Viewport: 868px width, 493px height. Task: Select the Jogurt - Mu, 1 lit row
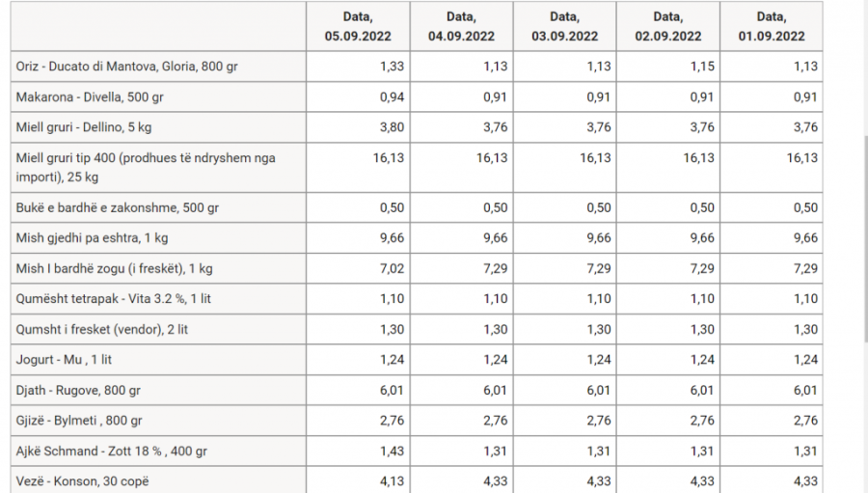click(x=417, y=360)
